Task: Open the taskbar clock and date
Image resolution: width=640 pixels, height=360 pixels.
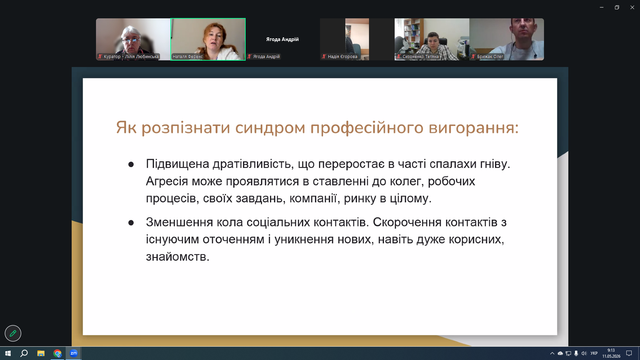Action: (x=611, y=353)
